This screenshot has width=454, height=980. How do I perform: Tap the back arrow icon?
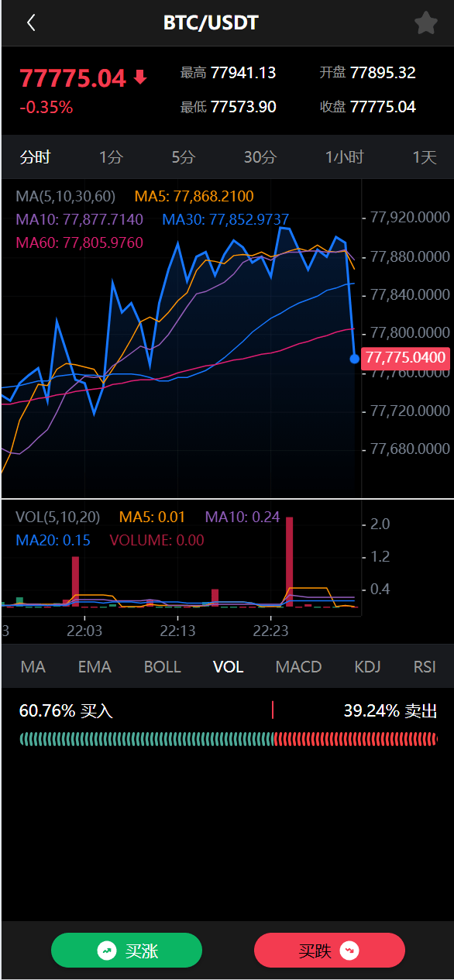coord(31,23)
